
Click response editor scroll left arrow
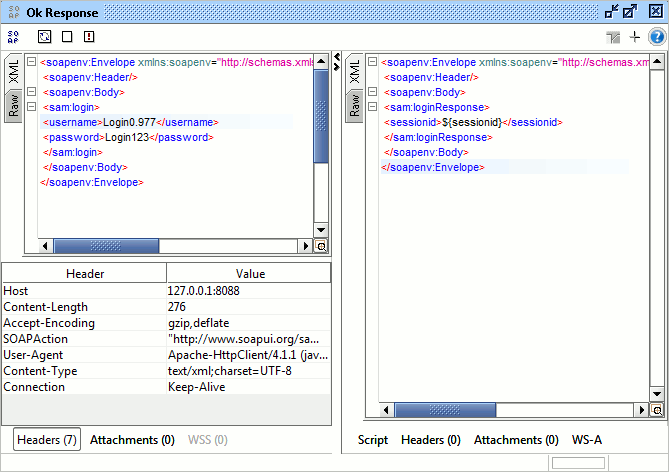click(x=387, y=410)
